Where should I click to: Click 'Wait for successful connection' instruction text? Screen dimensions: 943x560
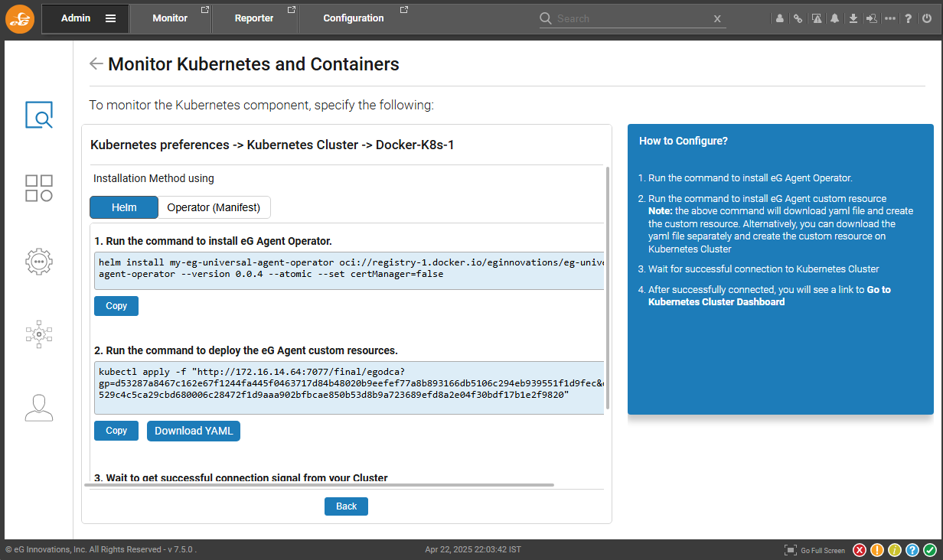tap(764, 269)
